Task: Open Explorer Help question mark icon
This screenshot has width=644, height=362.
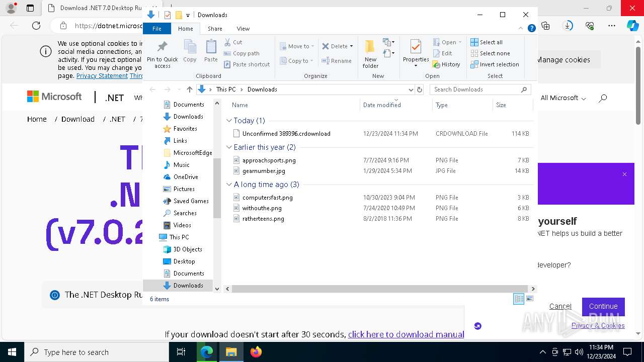Action: point(531,29)
